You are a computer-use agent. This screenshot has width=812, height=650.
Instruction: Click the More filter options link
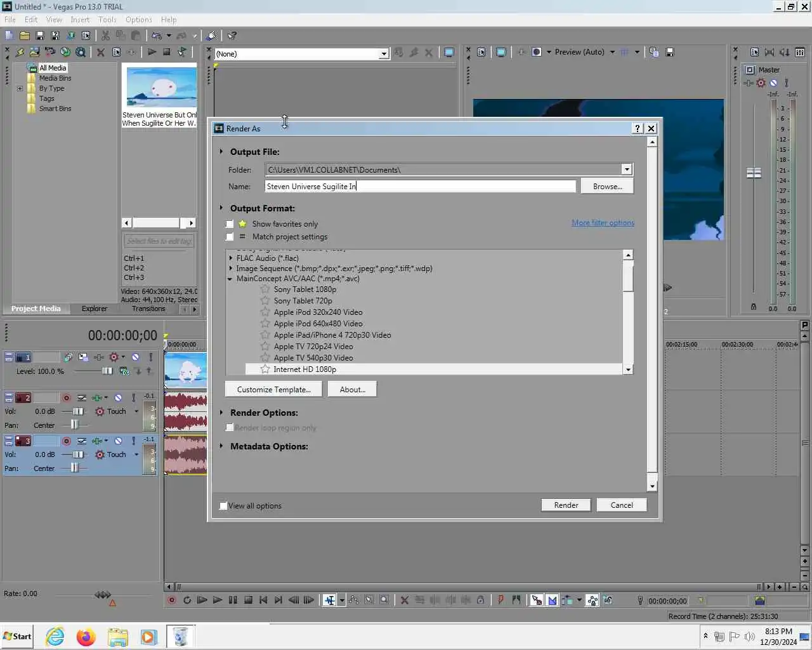[603, 223]
